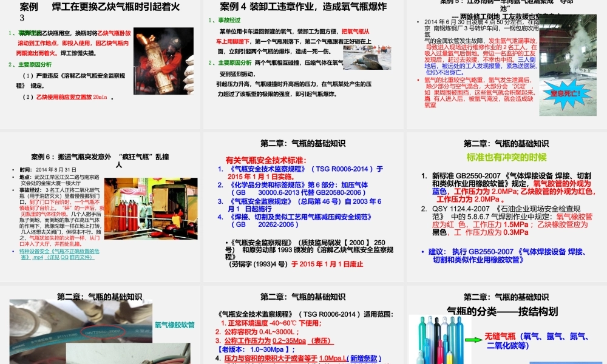Click the green arrow pointing to 无缝气瓶
This screenshot has height=364, width=607.
click(x=473, y=340)
